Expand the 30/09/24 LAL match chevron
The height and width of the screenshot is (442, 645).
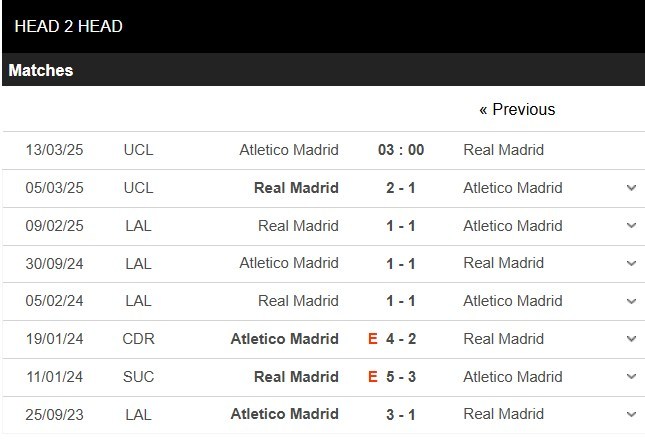(631, 263)
